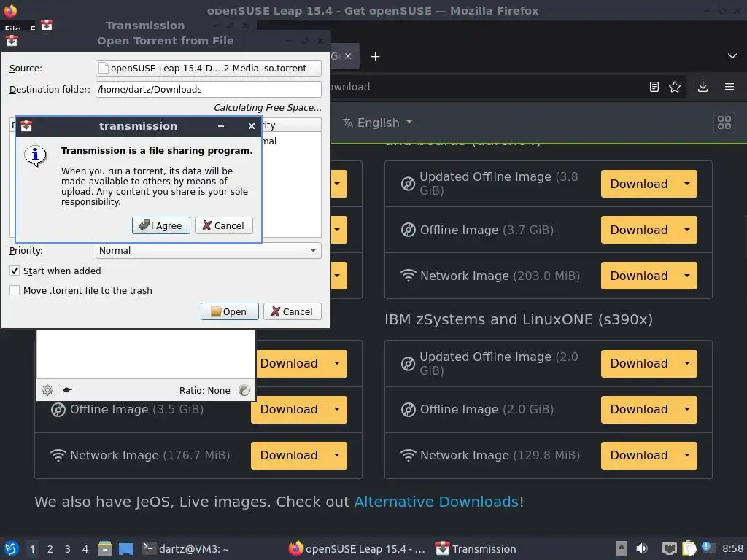
Task: Download Offline Image 3.7 GiB
Action: (x=639, y=230)
